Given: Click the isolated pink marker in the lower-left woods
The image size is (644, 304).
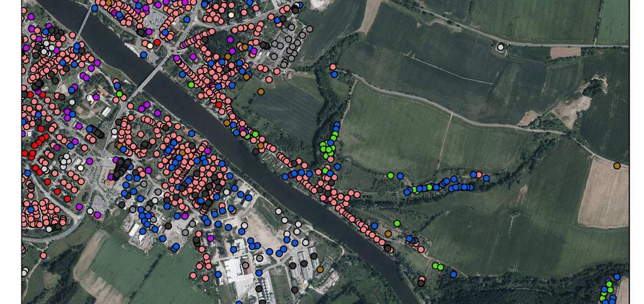Looking at the screenshot, I should pyautogui.click(x=43, y=255).
